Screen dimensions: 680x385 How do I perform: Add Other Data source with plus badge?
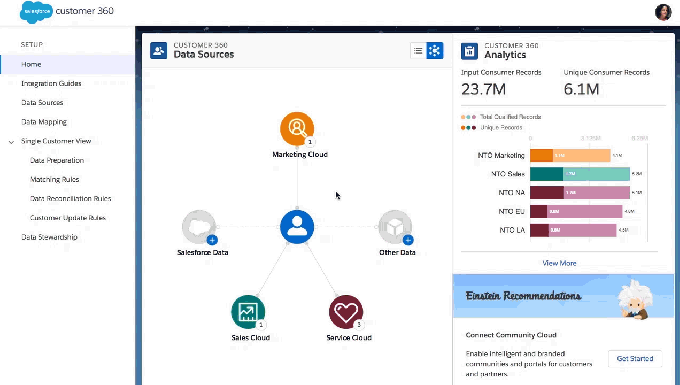[x=408, y=240]
